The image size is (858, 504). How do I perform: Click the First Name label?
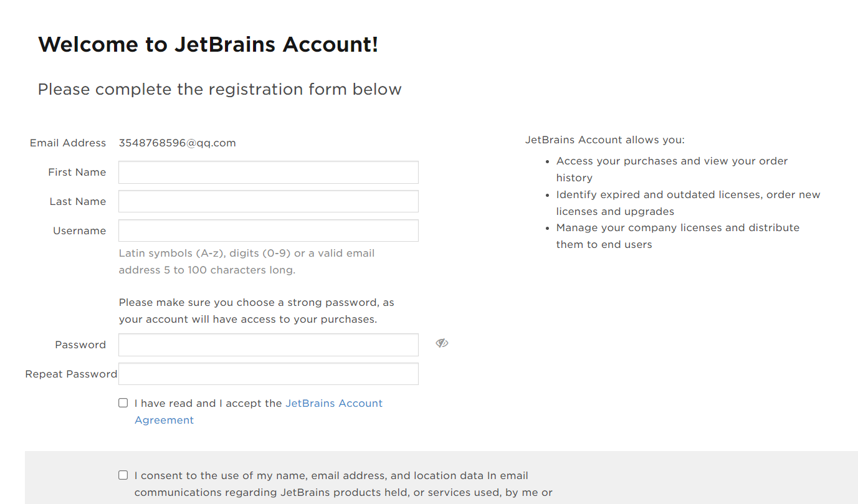[77, 173]
